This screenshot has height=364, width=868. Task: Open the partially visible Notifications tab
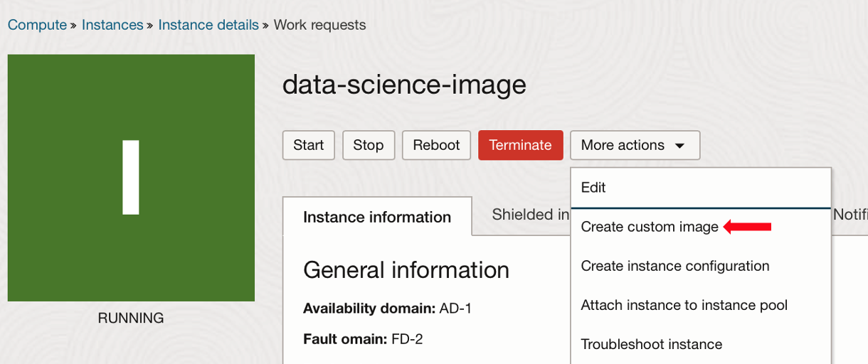tap(850, 214)
